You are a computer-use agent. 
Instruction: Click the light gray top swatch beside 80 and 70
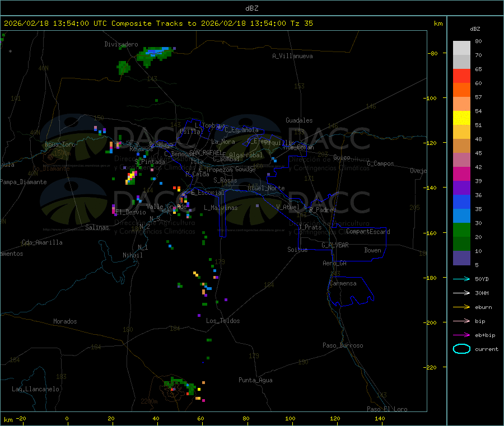tap(461, 48)
